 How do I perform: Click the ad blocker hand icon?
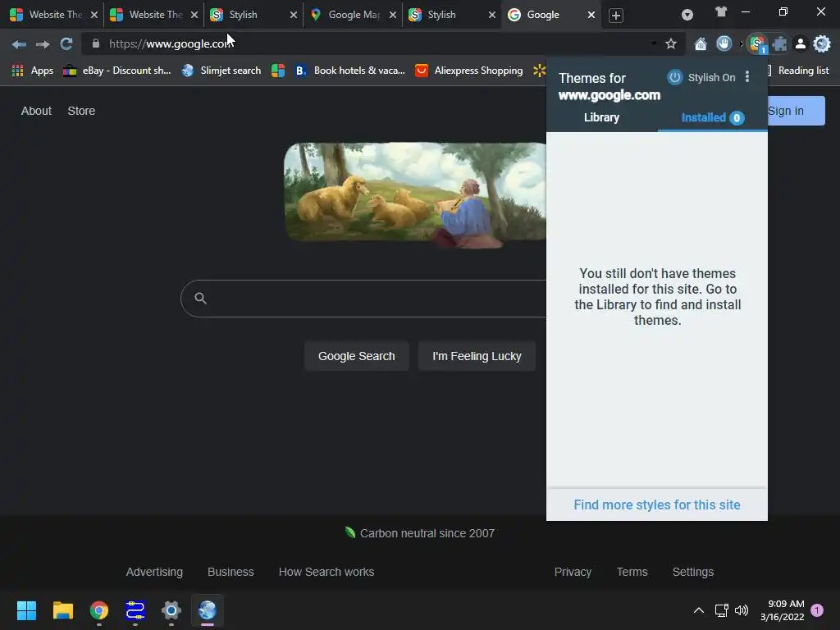[x=724, y=43]
